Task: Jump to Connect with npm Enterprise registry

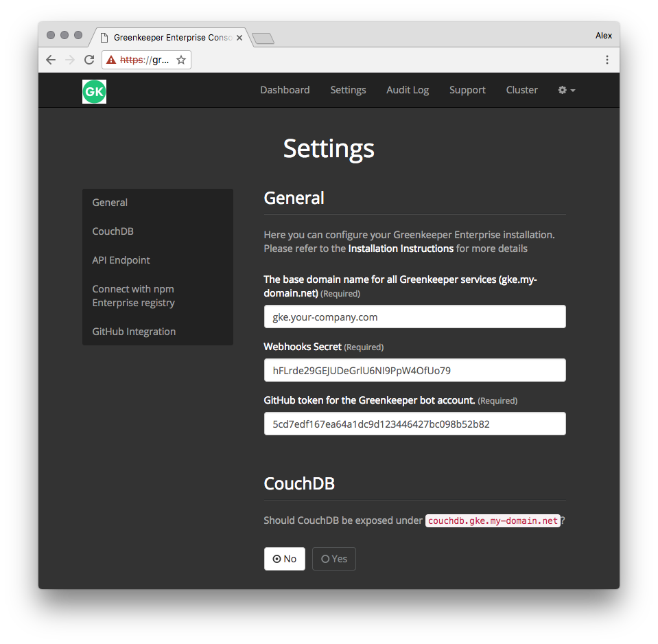Action: click(x=133, y=296)
